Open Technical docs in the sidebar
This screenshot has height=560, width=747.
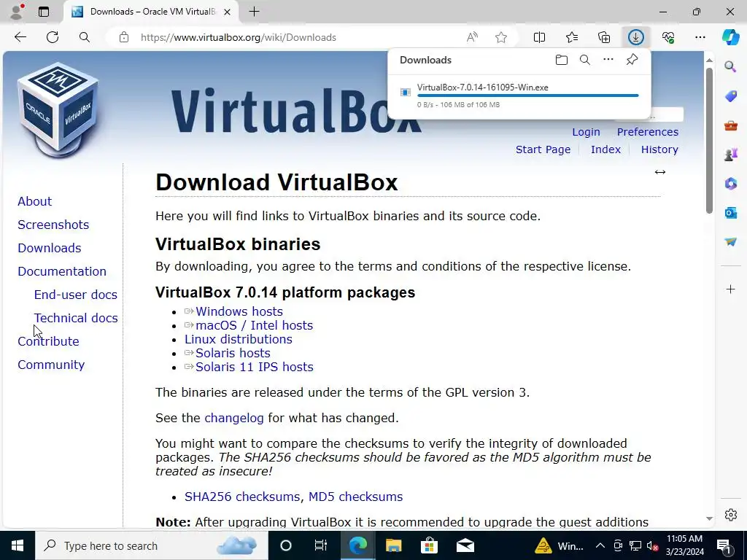pos(76,318)
